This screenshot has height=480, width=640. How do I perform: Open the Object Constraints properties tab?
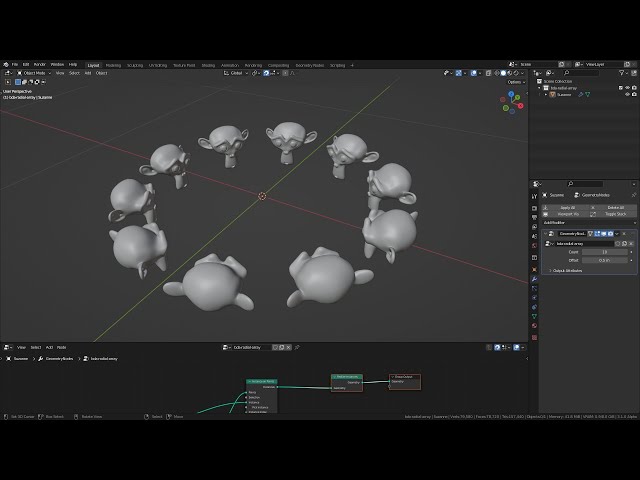coord(534,307)
